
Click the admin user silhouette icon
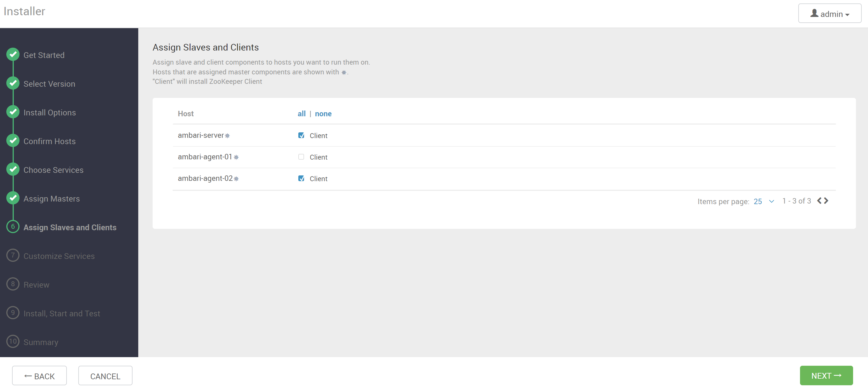pos(814,13)
